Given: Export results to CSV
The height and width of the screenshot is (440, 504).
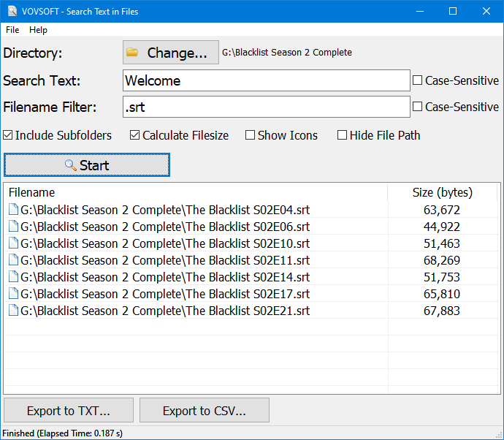Looking at the screenshot, I should (x=205, y=411).
